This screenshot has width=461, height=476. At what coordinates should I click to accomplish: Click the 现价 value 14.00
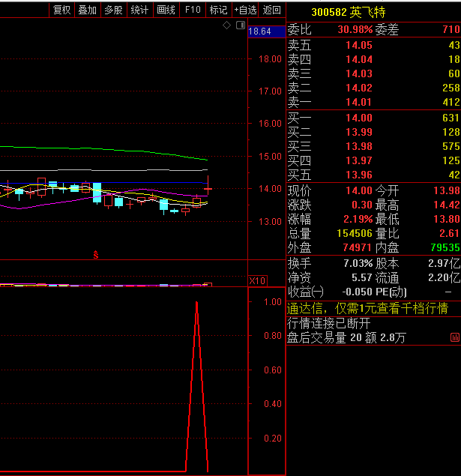359,190
